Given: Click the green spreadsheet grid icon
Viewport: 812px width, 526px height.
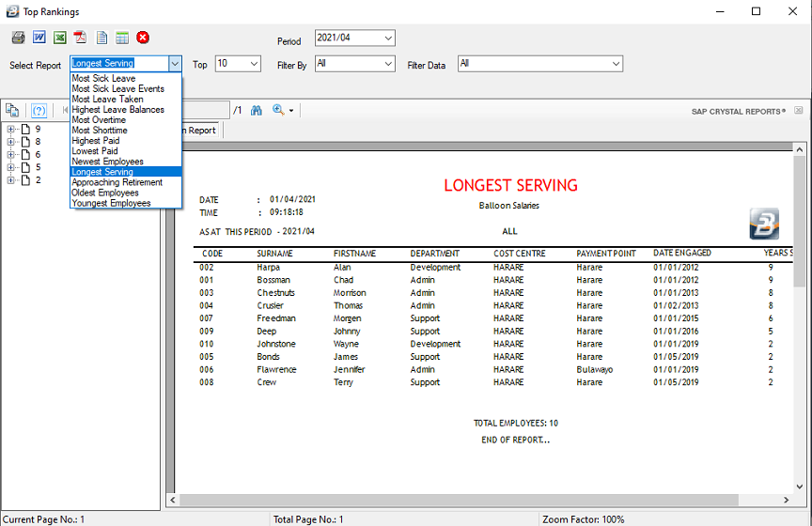Looking at the screenshot, I should click(122, 38).
